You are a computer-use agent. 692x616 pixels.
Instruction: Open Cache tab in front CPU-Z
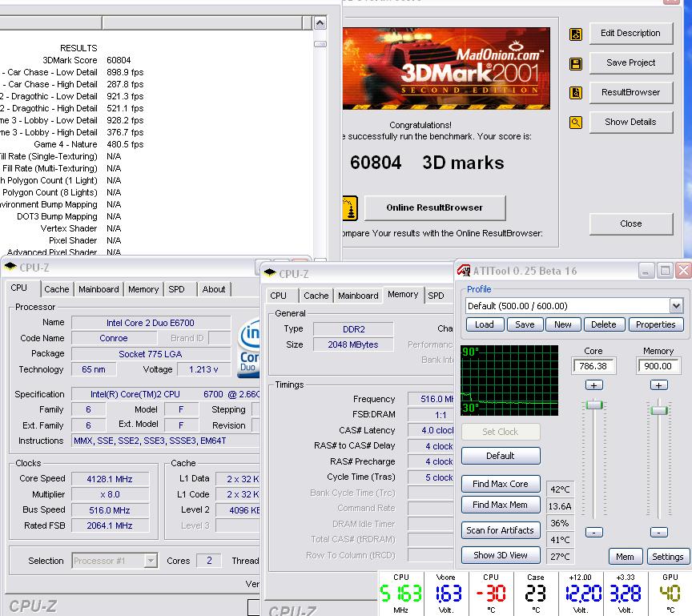click(316, 296)
